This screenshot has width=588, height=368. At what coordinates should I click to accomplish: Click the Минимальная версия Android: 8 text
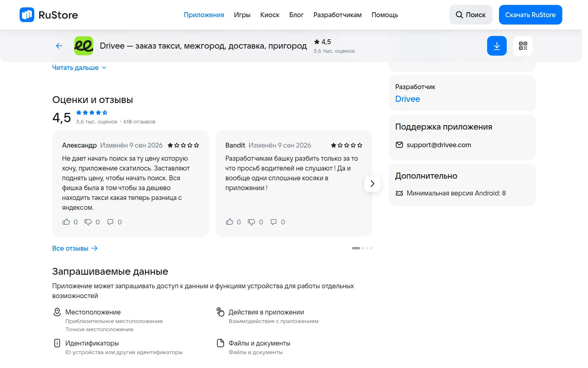456,193
